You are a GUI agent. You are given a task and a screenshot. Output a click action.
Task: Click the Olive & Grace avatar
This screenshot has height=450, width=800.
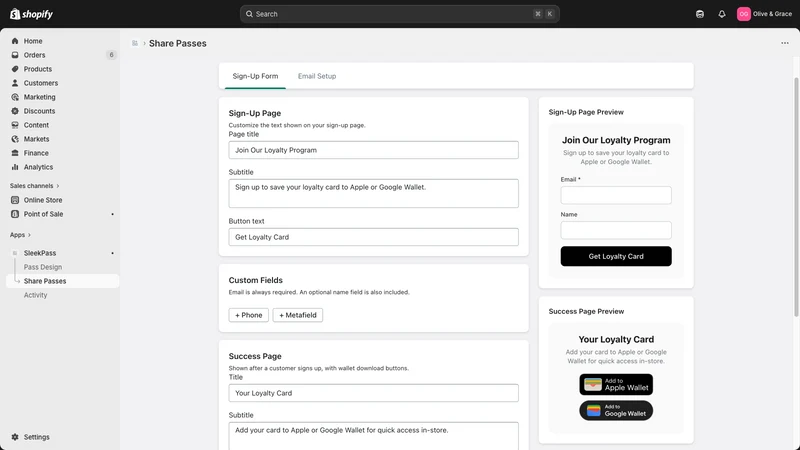coord(743,14)
